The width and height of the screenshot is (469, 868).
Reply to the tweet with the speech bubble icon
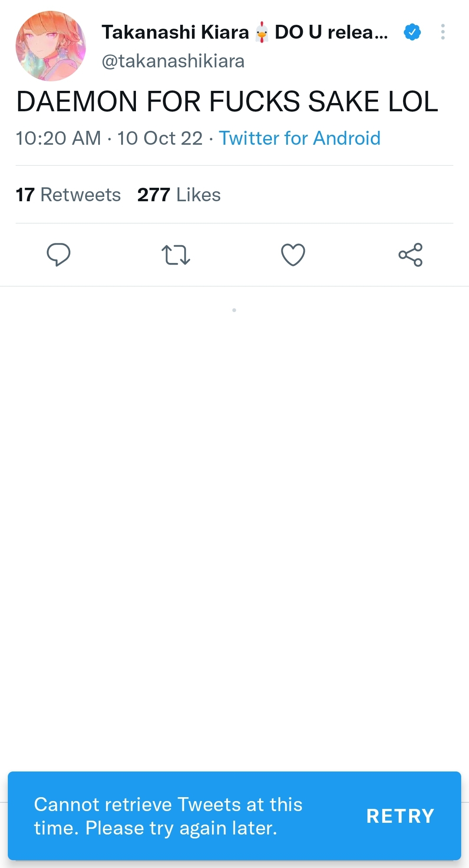59,254
